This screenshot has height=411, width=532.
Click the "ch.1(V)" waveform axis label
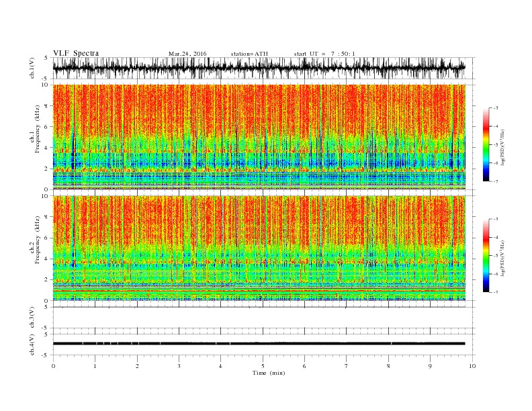(32, 68)
